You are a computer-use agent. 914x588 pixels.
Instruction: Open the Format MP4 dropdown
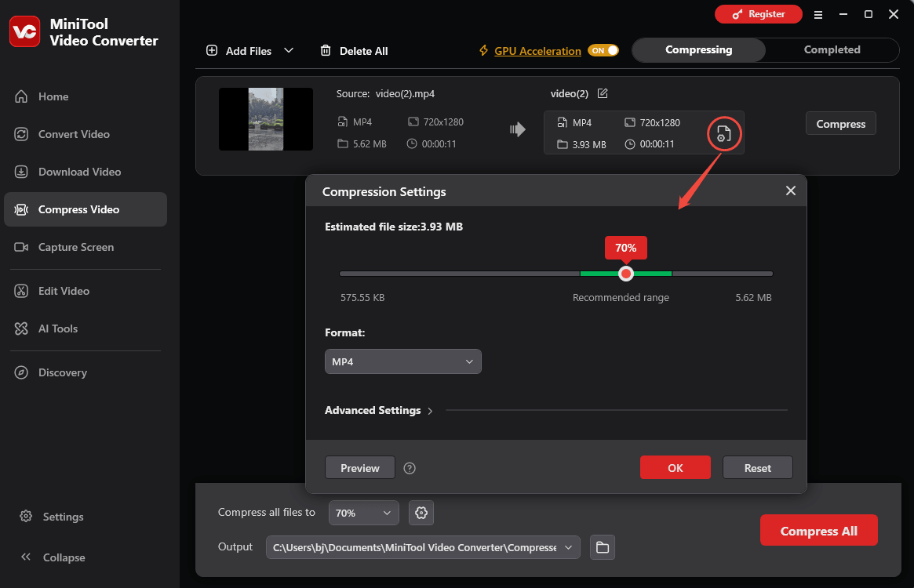402,361
